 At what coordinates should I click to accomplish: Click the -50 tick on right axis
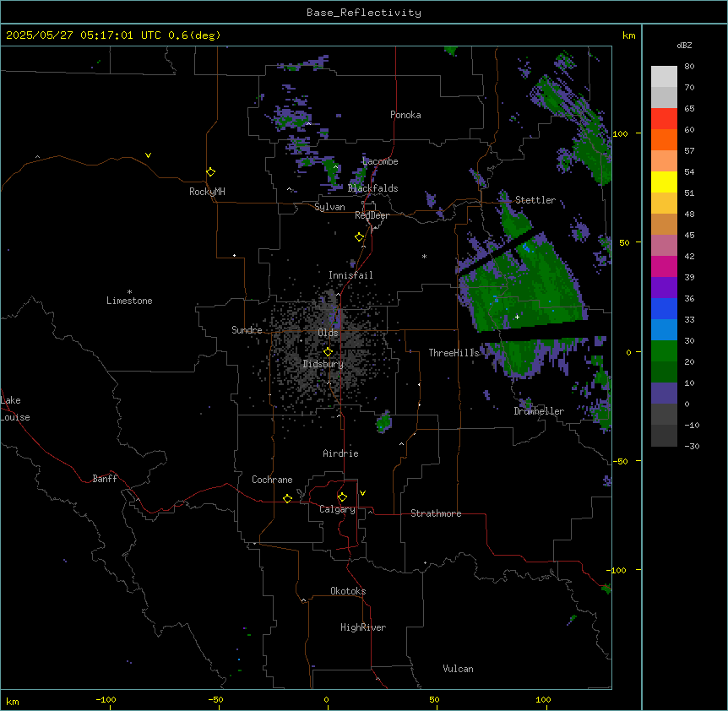click(620, 461)
